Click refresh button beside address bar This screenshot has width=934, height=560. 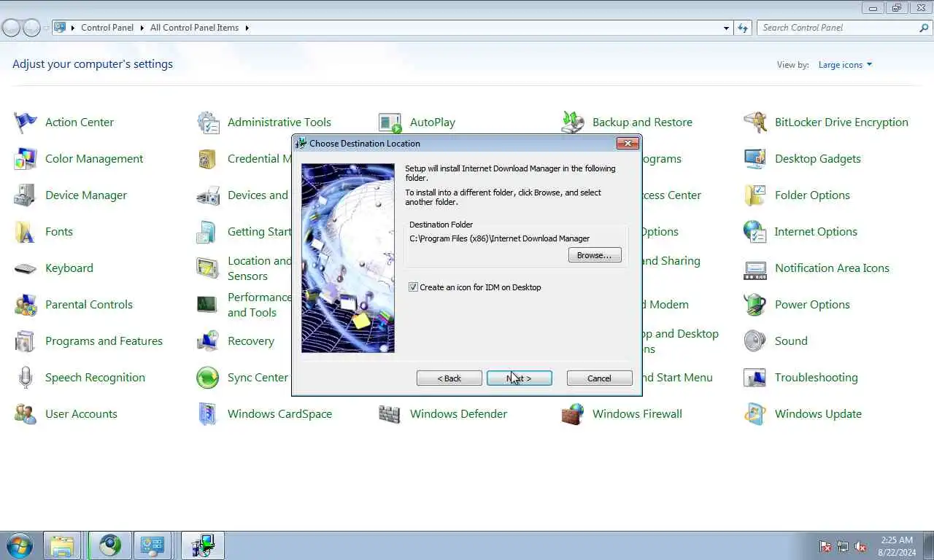click(x=743, y=28)
